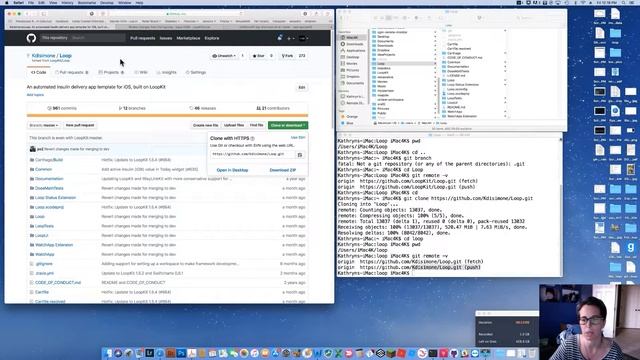Open Safari Bookmarks menu
Screen dimensions: 640x360
coord(87,2)
